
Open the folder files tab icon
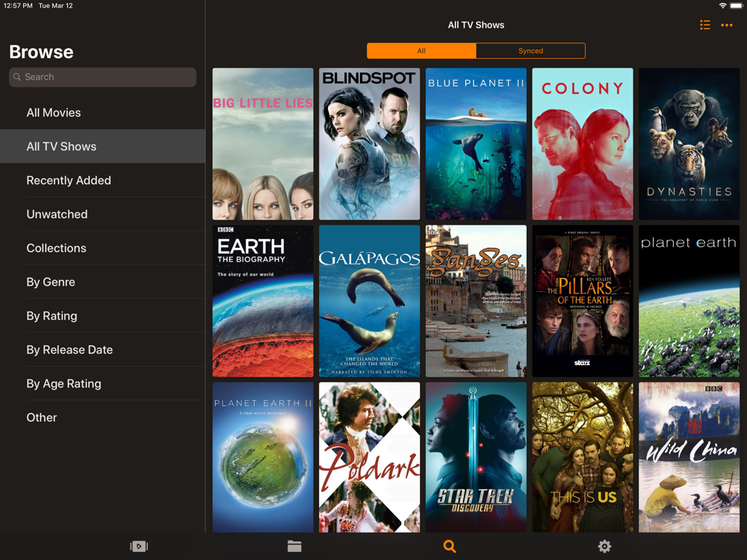click(294, 547)
